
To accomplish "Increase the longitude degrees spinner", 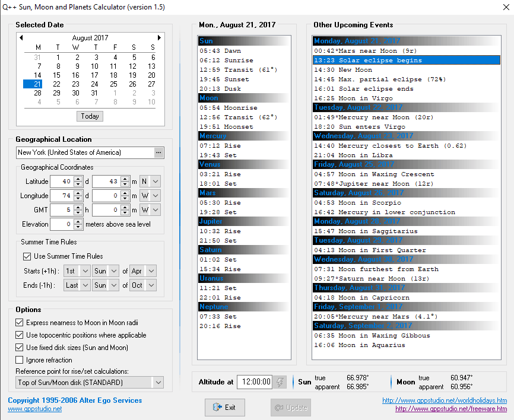I will click(78, 193).
